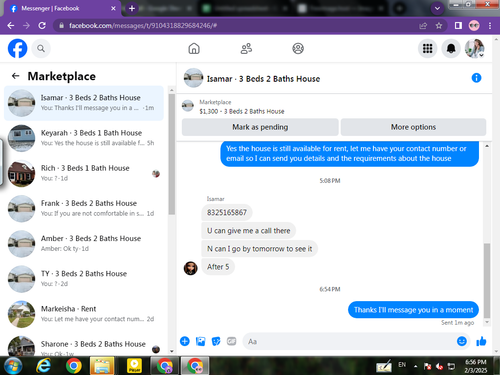Close the Messenger | Facebook tab

point(113,8)
